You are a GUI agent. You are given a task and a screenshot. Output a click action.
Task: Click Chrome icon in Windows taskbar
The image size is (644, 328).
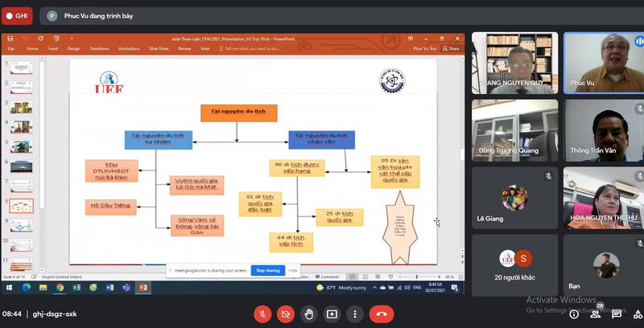click(60, 287)
